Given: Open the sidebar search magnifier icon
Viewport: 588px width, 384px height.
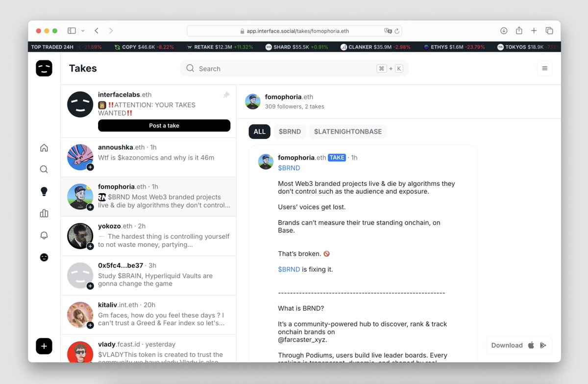Looking at the screenshot, I should tap(44, 169).
